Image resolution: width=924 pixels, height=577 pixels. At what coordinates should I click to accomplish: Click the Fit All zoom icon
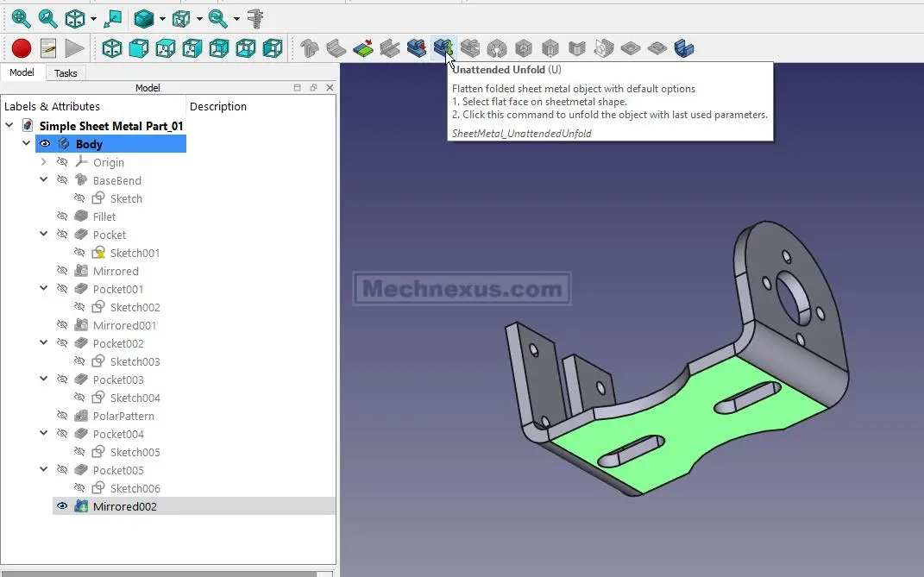pos(21,18)
